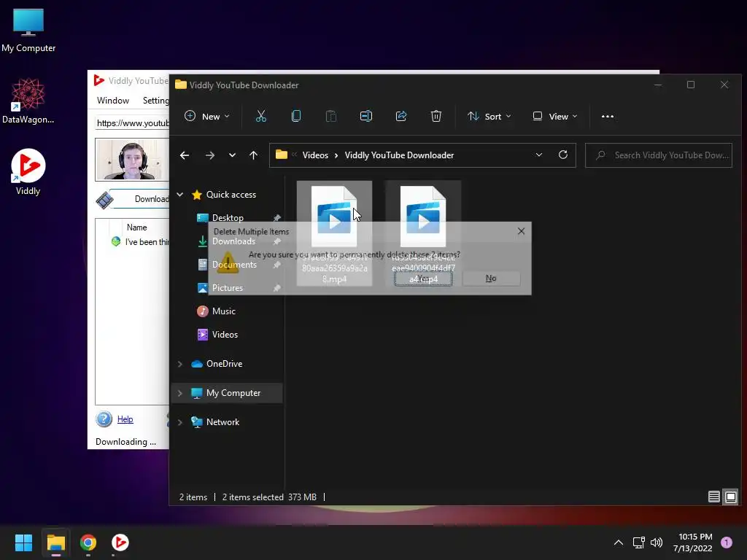Show hidden tray icons chevron
This screenshot has height=560, width=747.
pos(619,542)
